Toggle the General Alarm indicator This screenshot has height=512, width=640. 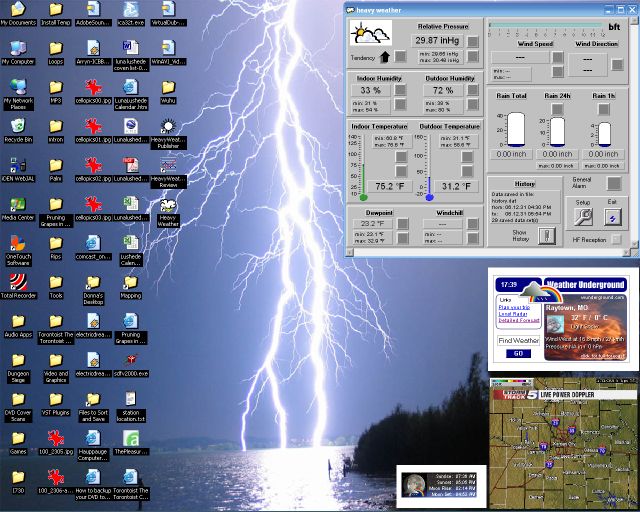[x=613, y=183]
